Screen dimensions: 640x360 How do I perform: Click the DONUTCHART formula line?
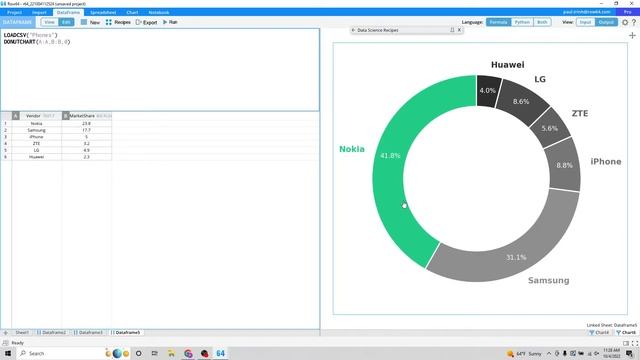[37, 42]
